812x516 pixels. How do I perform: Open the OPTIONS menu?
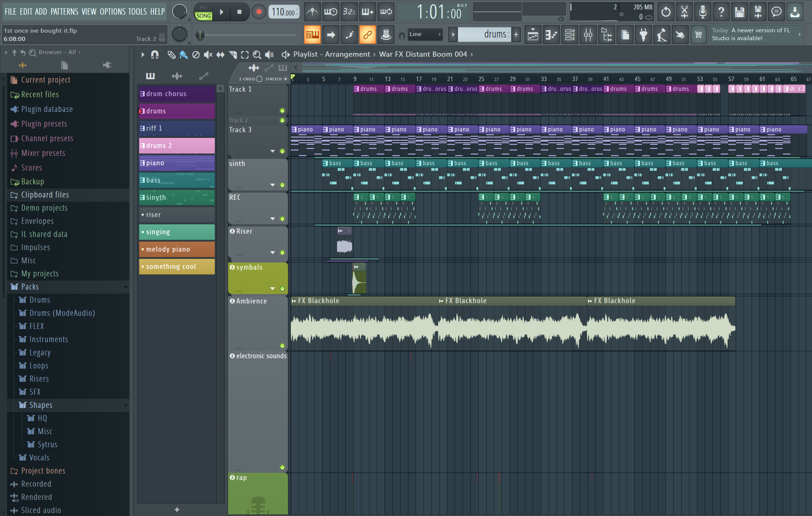(113, 12)
